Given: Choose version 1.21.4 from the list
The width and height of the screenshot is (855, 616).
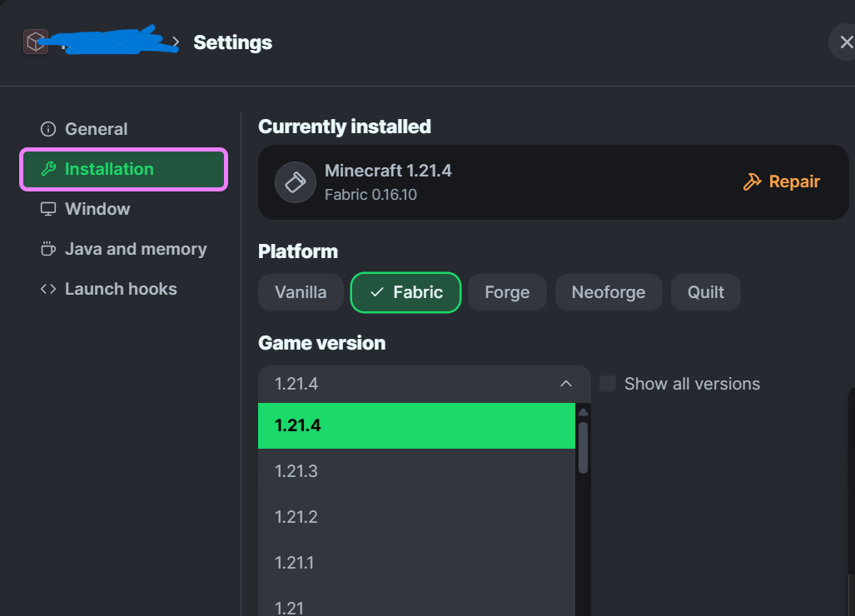Looking at the screenshot, I should click(416, 425).
